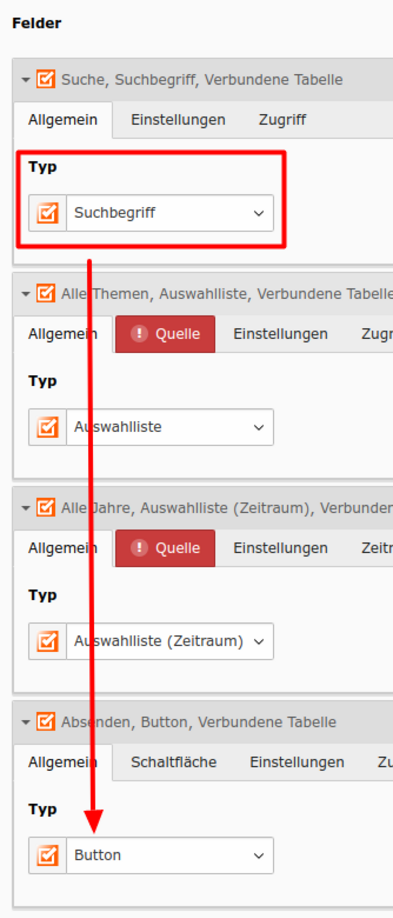Click the orange icon beside Alle Themen header
393x918 pixels.
(46, 293)
